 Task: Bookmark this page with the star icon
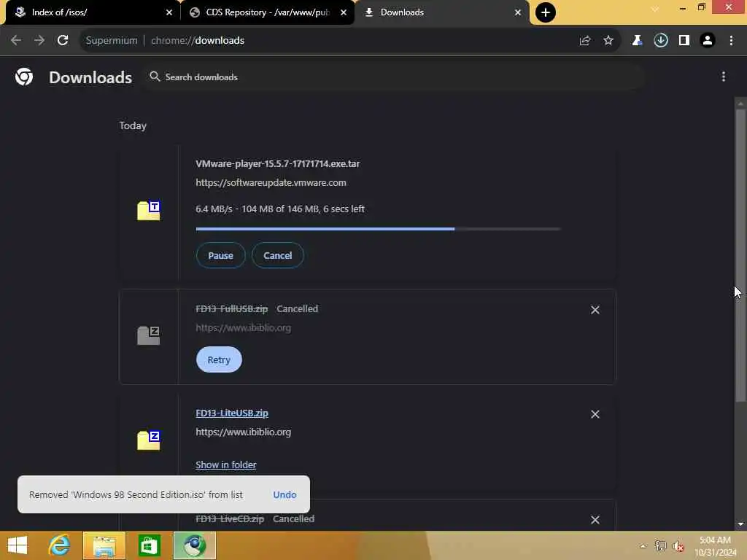(x=608, y=41)
